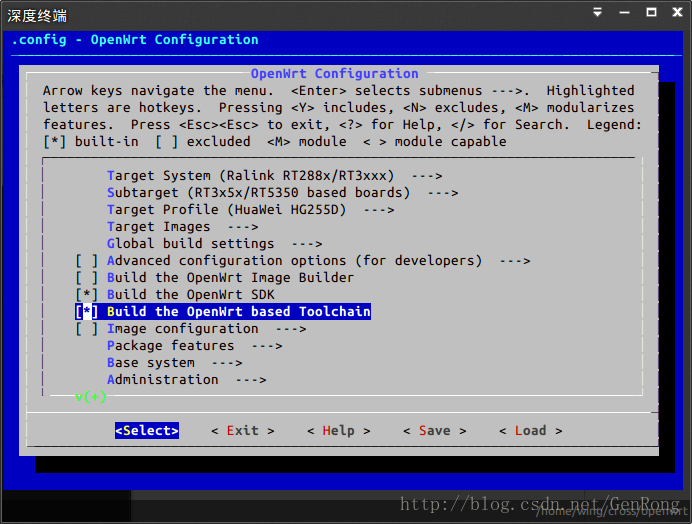Toggle Build the OpenWrt SDK checkbox
This screenshot has height=524, width=692.
pyautogui.click(x=86, y=294)
